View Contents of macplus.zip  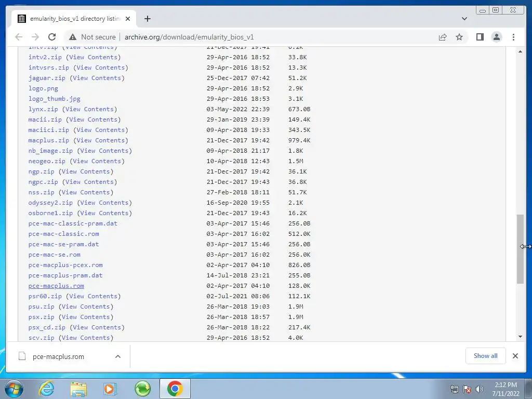coord(100,140)
